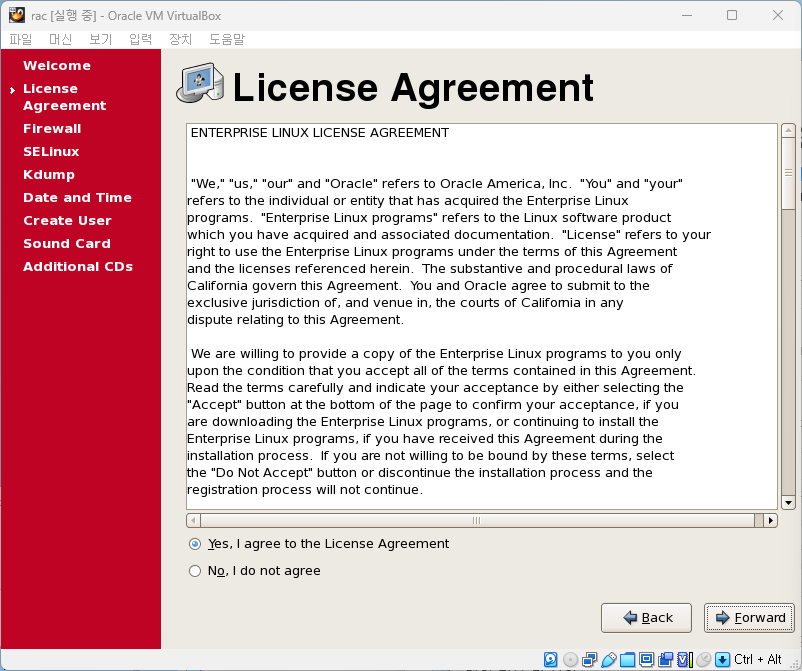Click the horizontal scrollbar thumb

[x=477, y=521]
